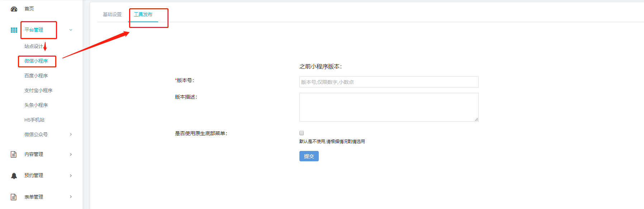The width and height of the screenshot is (644, 209).
Task: Click the *版本号 label
Action: 185,80
